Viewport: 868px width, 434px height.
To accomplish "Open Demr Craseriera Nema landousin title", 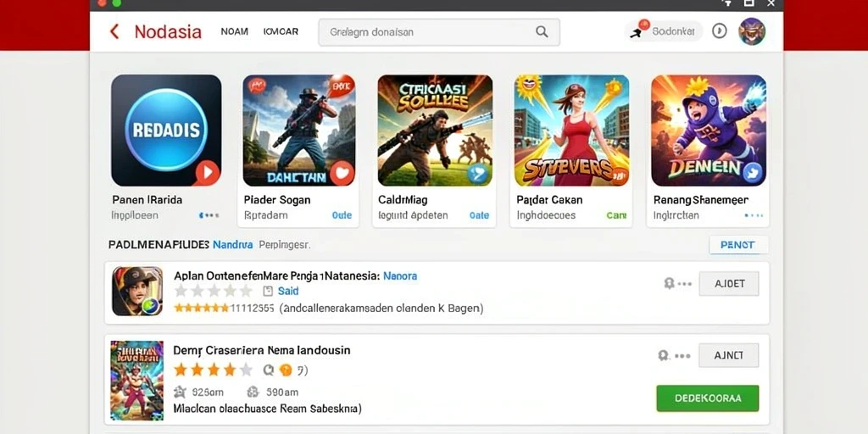I will click(262, 350).
